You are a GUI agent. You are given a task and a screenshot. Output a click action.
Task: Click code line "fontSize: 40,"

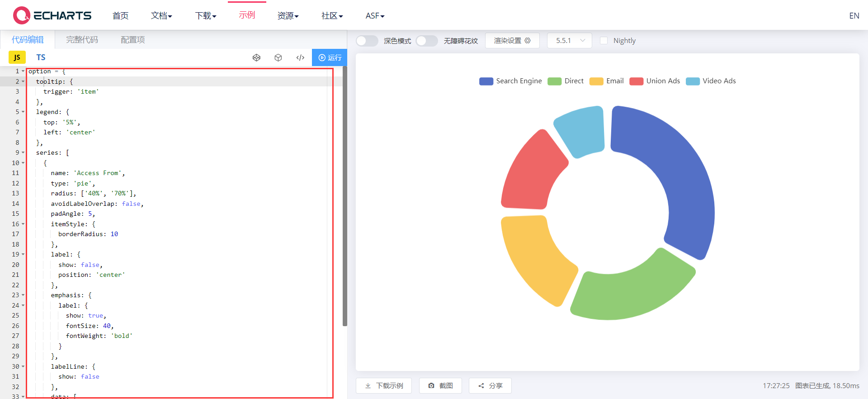(90, 326)
